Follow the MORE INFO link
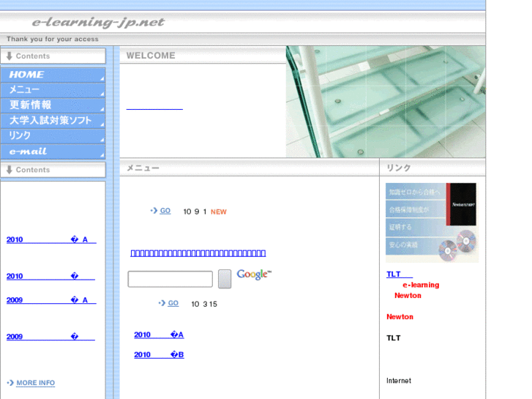The height and width of the screenshot is (399, 532). [x=36, y=383]
